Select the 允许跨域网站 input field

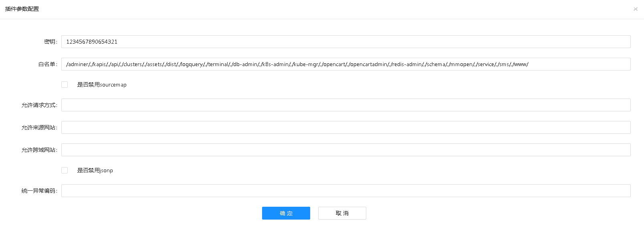click(x=345, y=150)
